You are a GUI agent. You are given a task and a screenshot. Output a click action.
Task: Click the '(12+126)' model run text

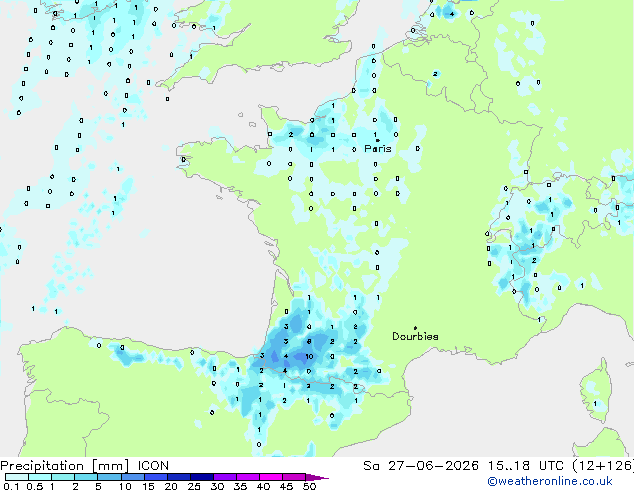(x=602, y=466)
